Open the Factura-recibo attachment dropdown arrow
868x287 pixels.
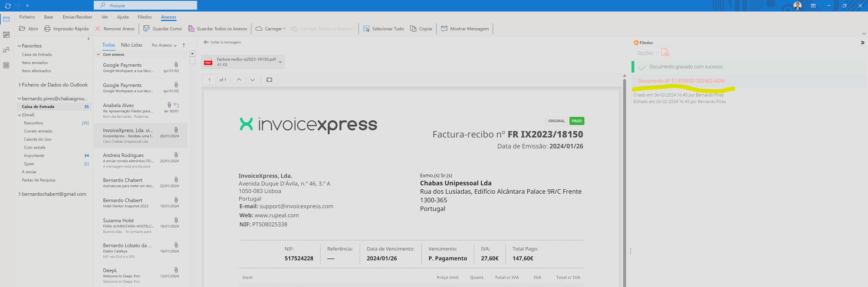tap(280, 62)
